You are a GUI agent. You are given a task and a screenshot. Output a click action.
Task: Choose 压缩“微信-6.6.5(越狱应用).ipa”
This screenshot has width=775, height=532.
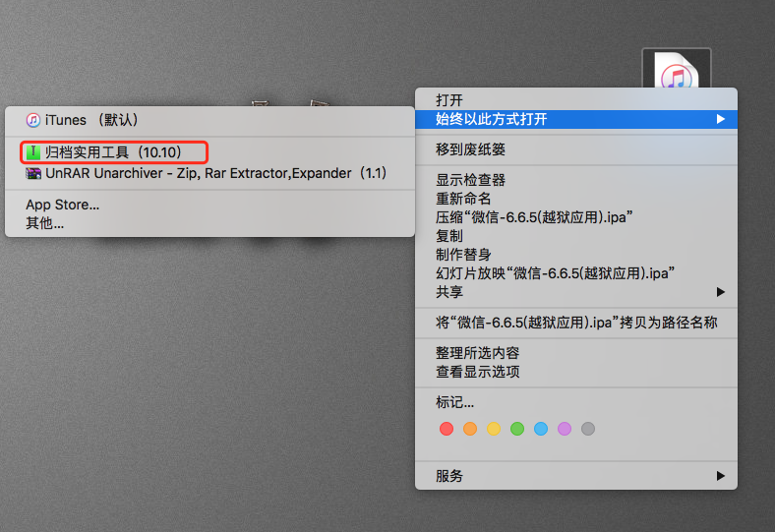pyautogui.click(x=576, y=217)
